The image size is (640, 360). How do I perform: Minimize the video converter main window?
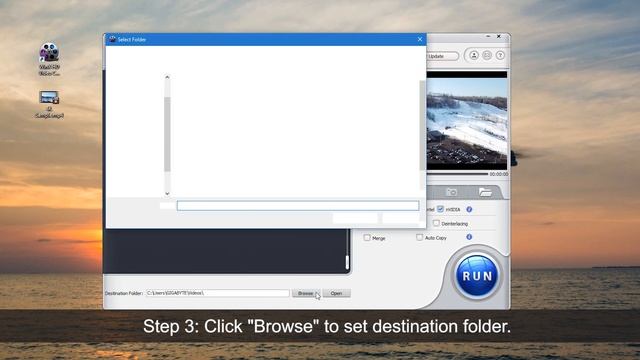point(488,36)
